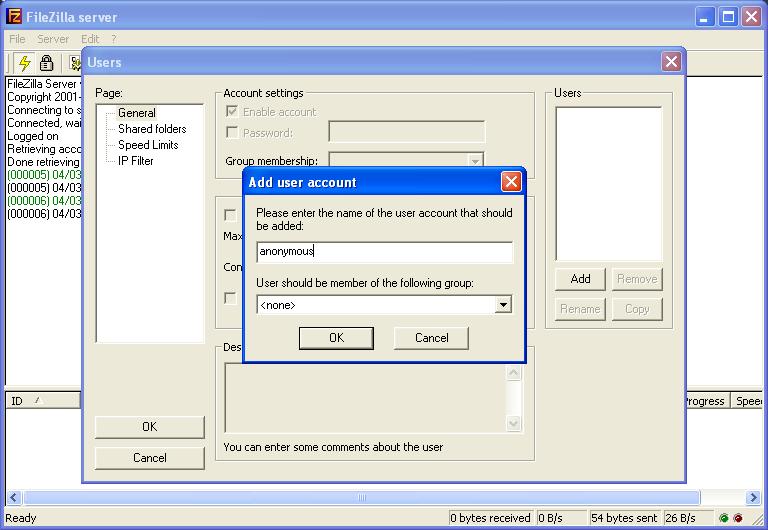Click the account name input field
Viewport: 768px width, 530px height.
384,251
